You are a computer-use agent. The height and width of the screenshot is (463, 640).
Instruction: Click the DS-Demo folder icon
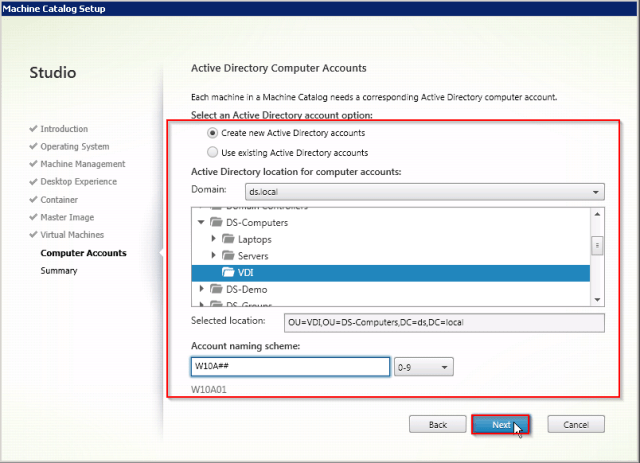216,289
